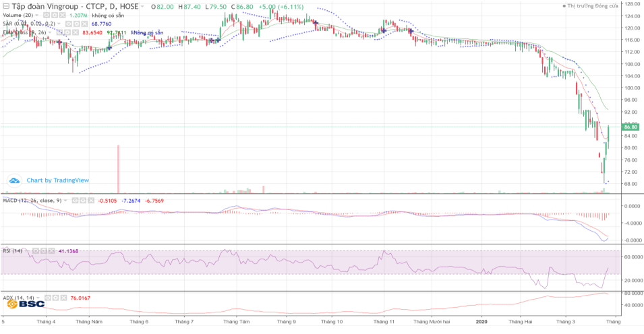The height and width of the screenshot is (334, 644).
Task: Click the RSI (14) indicator label
Action: (12, 250)
